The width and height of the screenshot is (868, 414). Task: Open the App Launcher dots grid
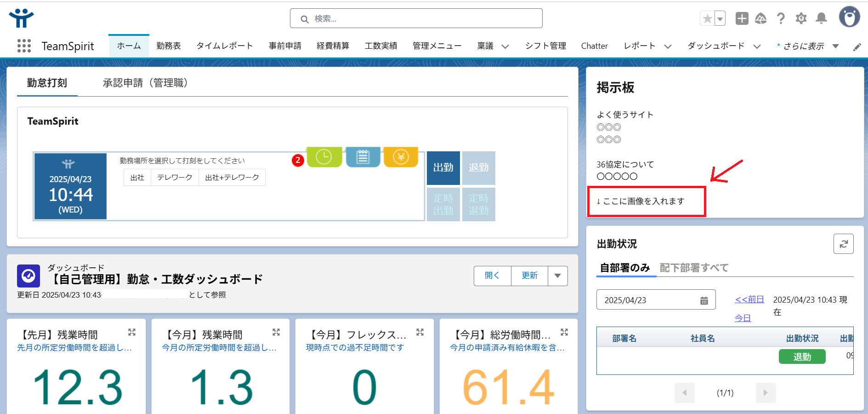(24, 46)
